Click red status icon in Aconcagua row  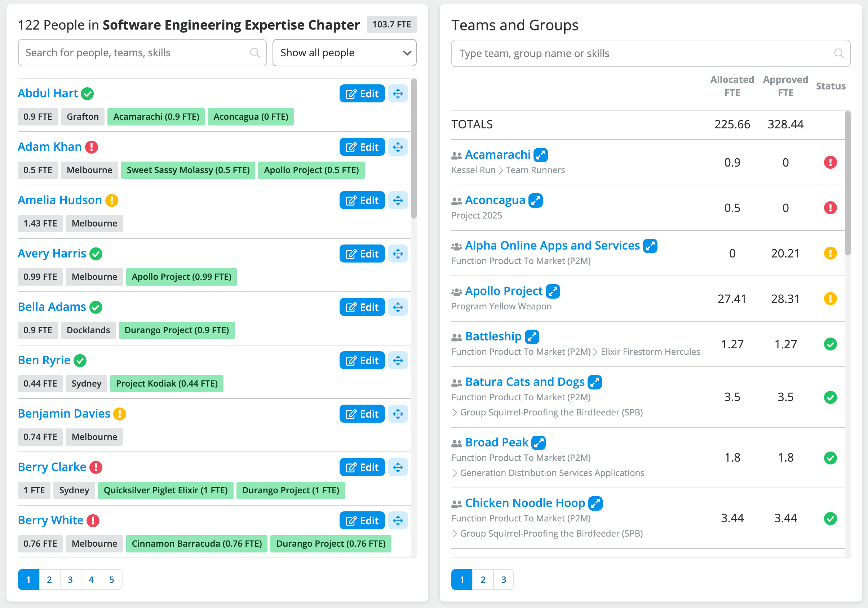[830, 208]
